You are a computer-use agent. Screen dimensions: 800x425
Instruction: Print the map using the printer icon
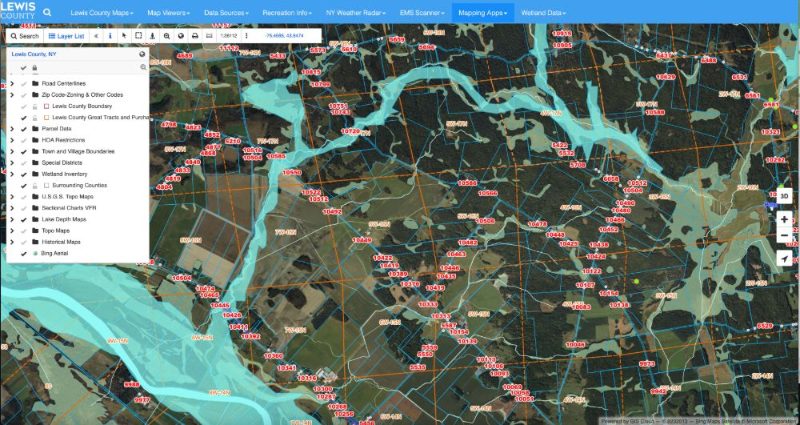(x=194, y=36)
